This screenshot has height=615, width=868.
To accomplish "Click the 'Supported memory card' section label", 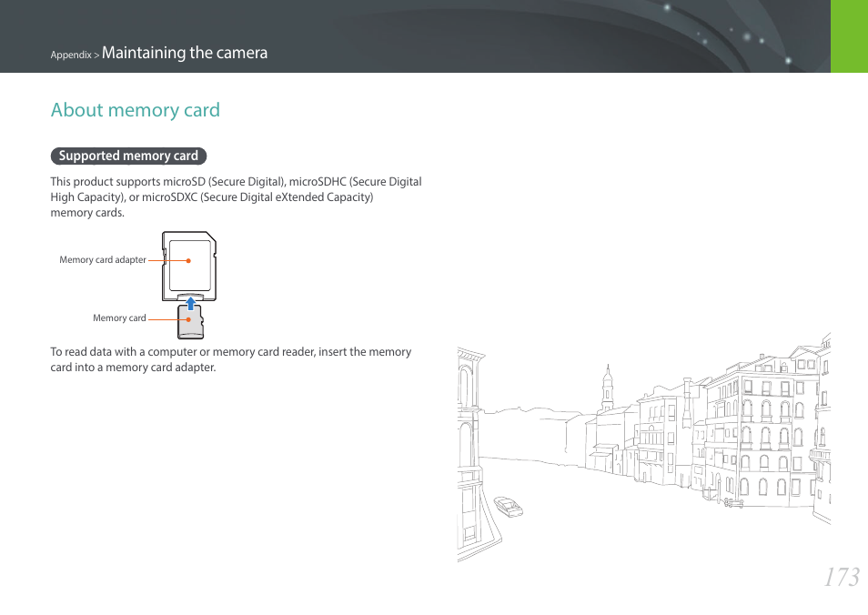I will pyautogui.click(x=128, y=156).
